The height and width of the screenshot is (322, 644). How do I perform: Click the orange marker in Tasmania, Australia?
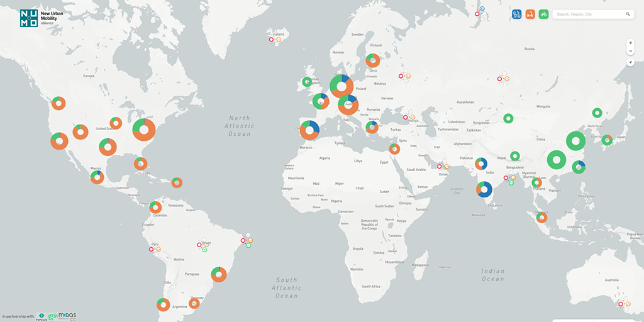coord(628,304)
